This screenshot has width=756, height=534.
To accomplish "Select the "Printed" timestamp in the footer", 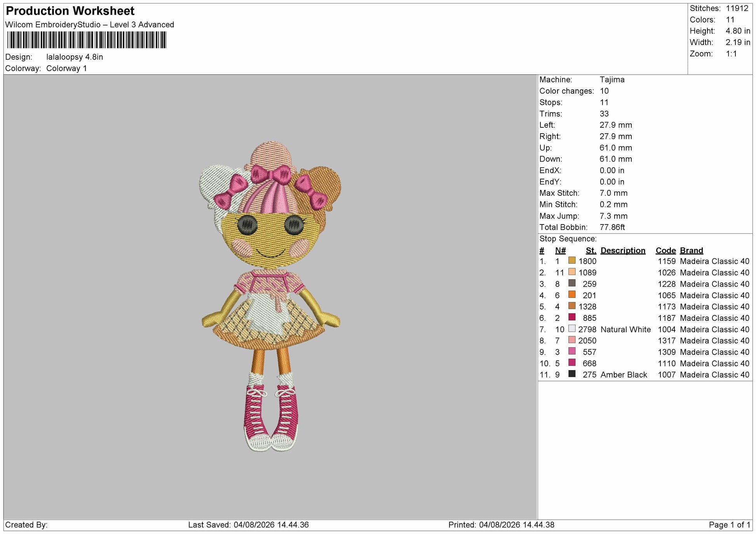I will [x=501, y=525].
